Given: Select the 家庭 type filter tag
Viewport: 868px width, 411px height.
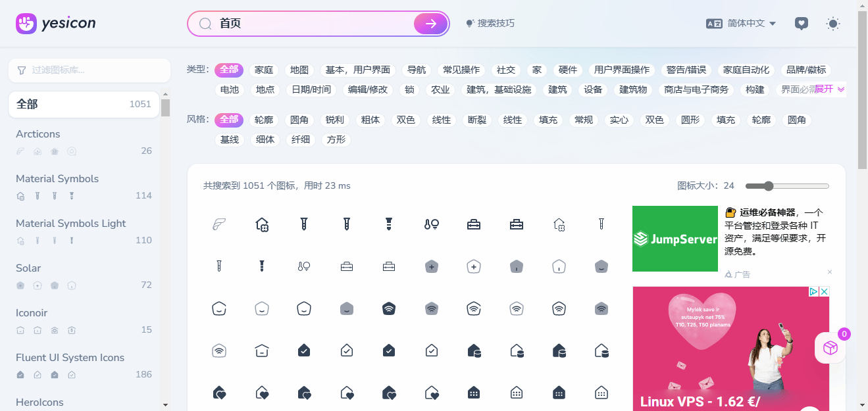Looking at the screenshot, I should pos(264,70).
